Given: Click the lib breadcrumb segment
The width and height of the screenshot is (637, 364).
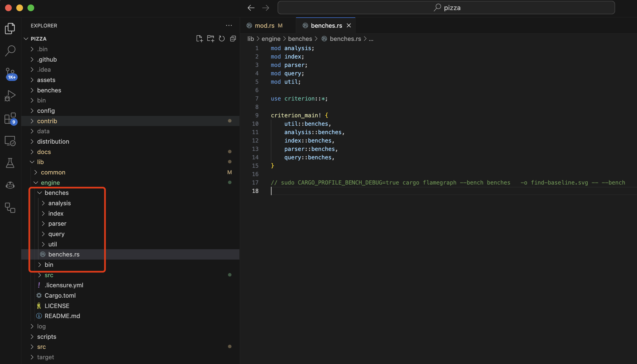Looking at the screenshot, I should click(x=251, y=39).
